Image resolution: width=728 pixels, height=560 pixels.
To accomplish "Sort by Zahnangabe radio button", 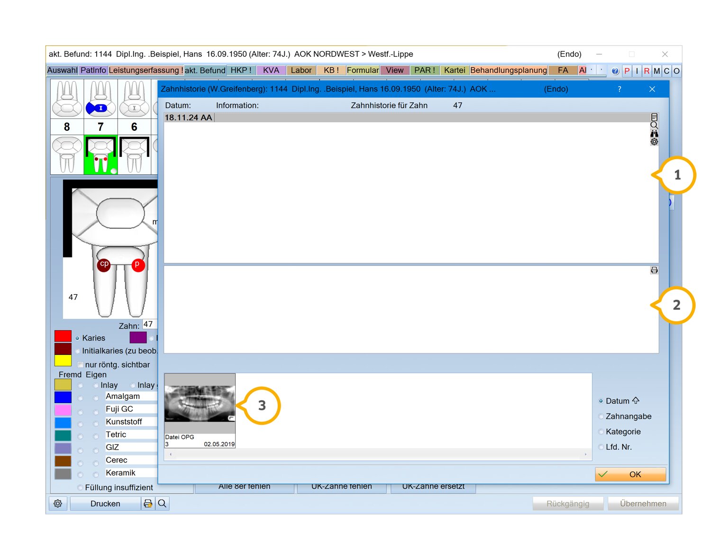I will pyautogui.click(x=601, y=416).
